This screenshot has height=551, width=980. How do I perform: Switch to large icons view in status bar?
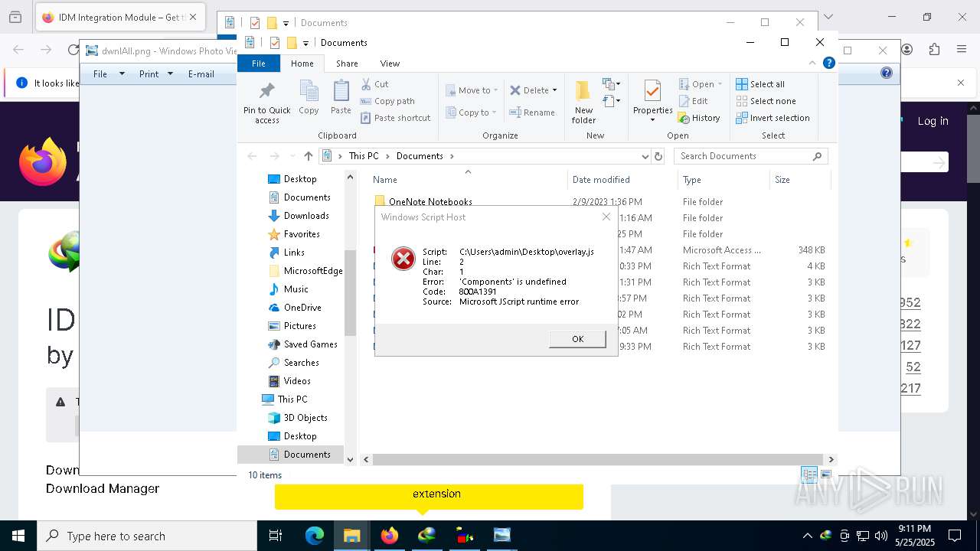825,474
